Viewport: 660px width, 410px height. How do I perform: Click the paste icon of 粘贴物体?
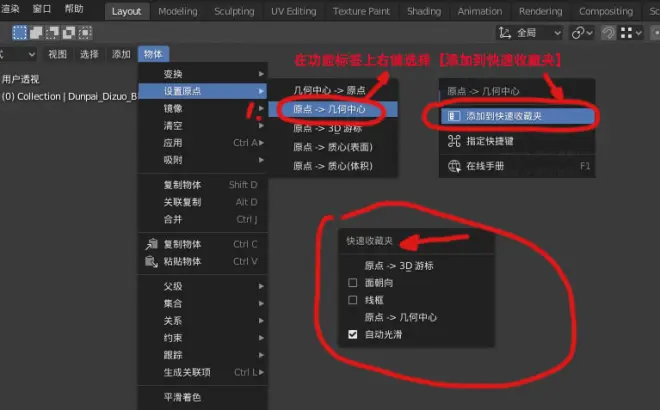tap(152, 261)
